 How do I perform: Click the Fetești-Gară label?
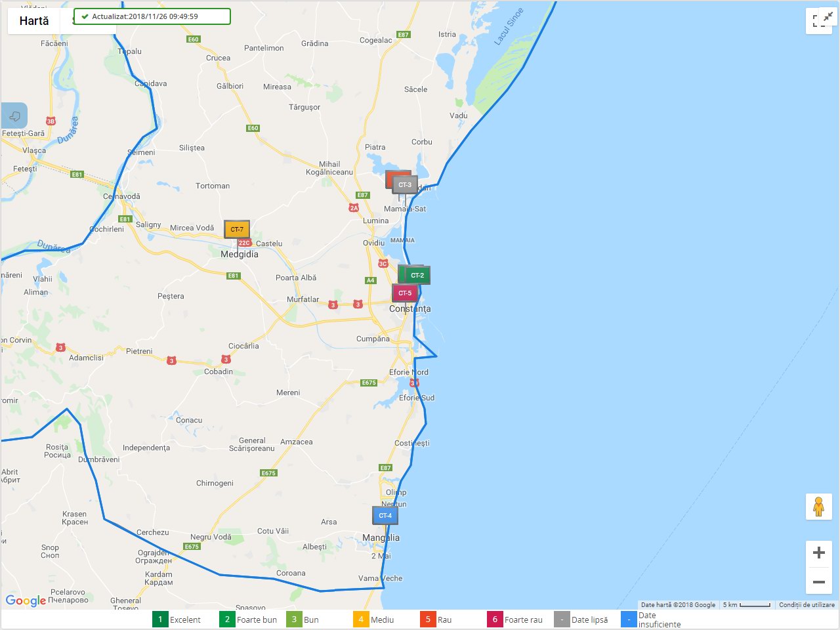coord(24,133)
